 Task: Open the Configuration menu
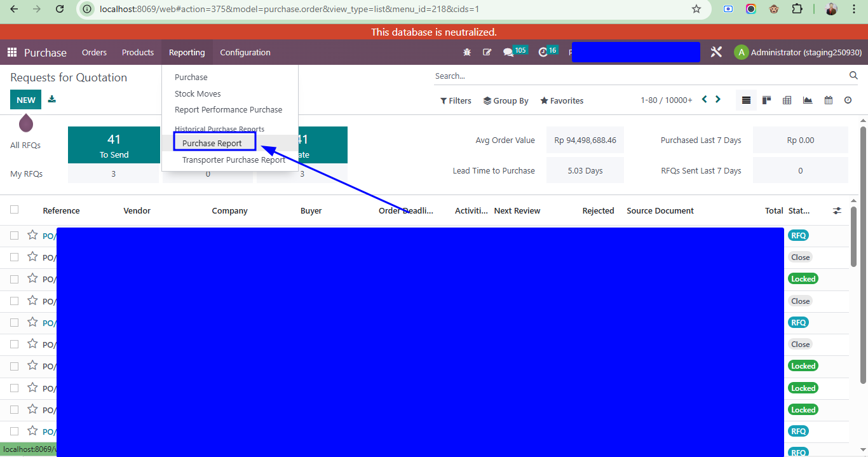tap(245, 52)
